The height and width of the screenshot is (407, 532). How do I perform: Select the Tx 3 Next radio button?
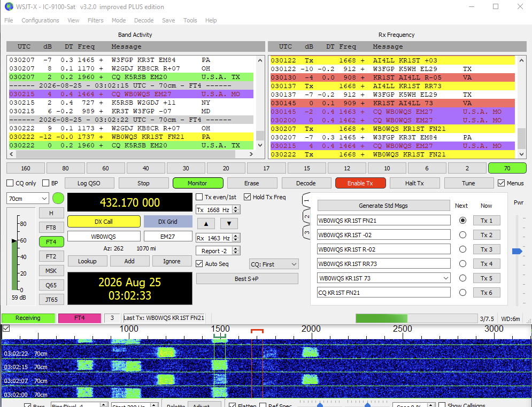[x=462, y=249]
